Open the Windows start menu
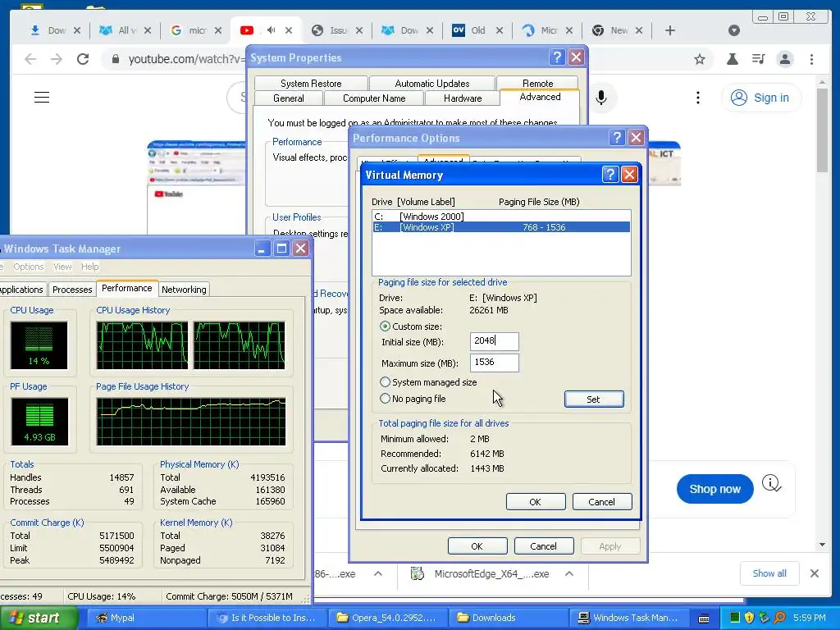 pyautogui.click(x=39, y=618)
